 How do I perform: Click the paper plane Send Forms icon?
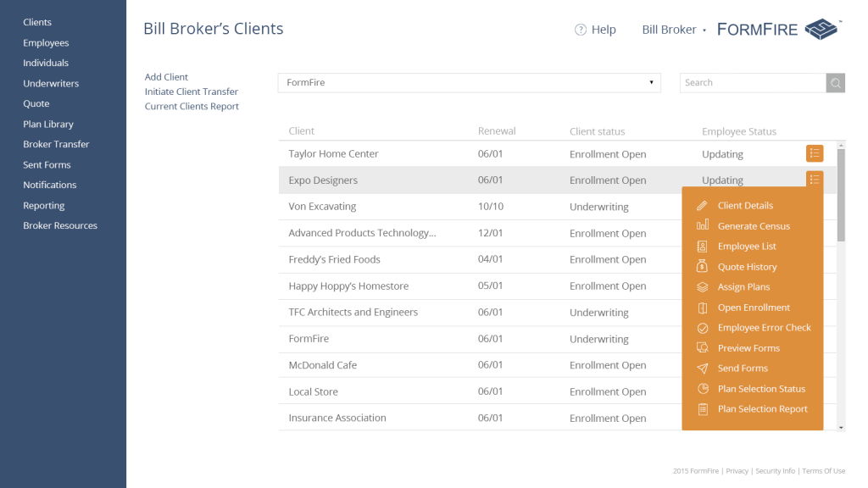click(702, 369)
